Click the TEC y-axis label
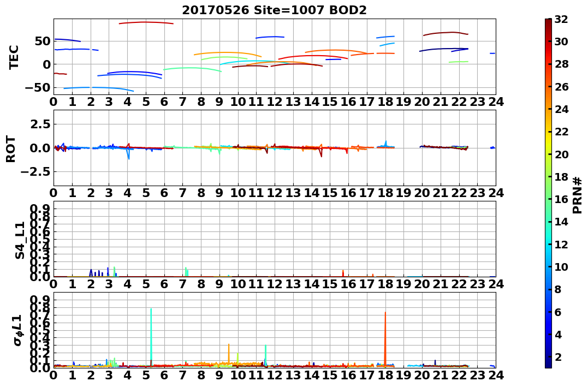Viewport: 588px width, 387px height. [x=14, y=57]
